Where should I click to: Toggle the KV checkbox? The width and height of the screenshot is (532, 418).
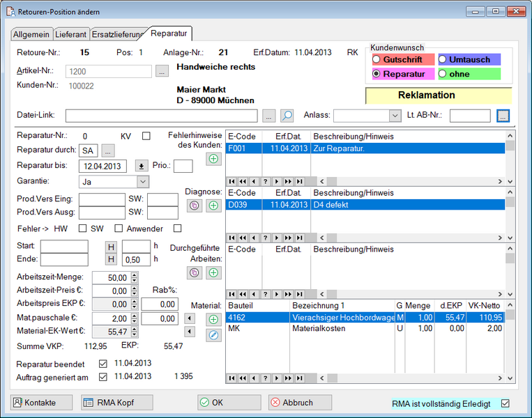pos(146,136)
